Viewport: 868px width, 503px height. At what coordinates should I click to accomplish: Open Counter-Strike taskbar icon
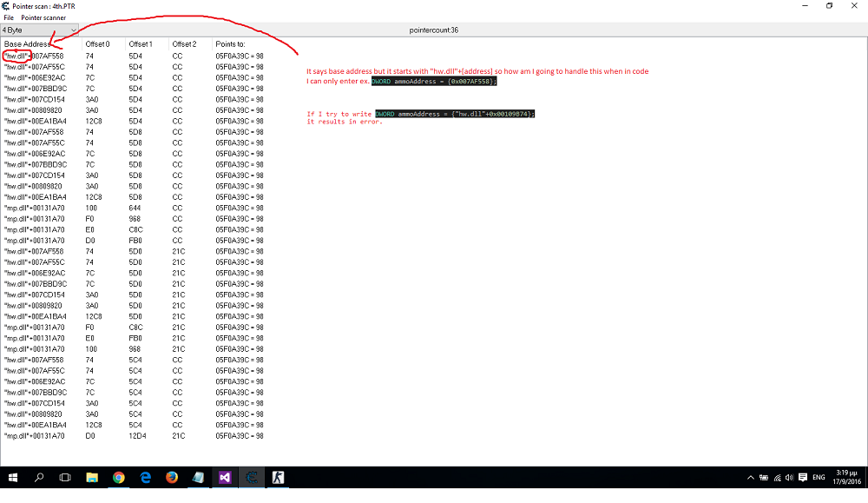coord(279,477)
